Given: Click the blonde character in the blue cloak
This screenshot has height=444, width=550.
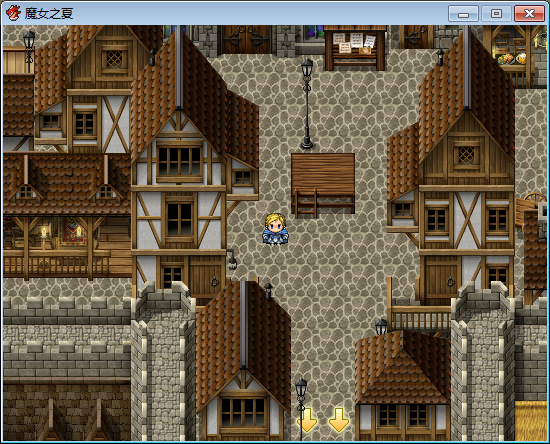Looking at the screenshot, I should [x=275, y=229].
